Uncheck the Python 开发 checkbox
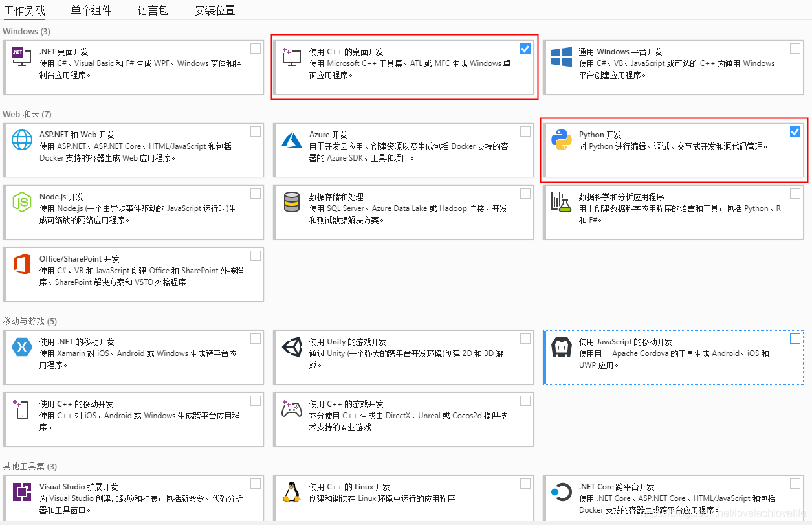Viewport: 812px width, 525px height. tap(795, 131)
